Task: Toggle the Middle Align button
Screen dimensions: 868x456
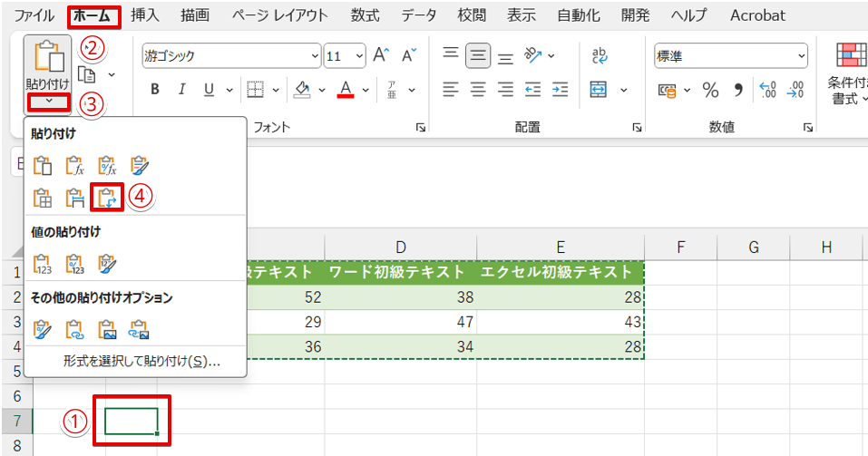Action: coord(478,56)
